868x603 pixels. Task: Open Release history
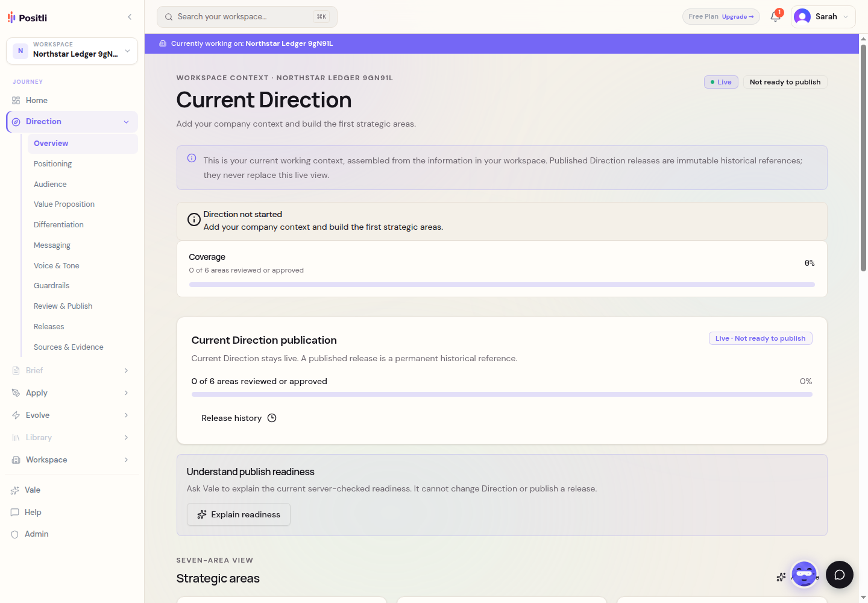click(239, 418)
